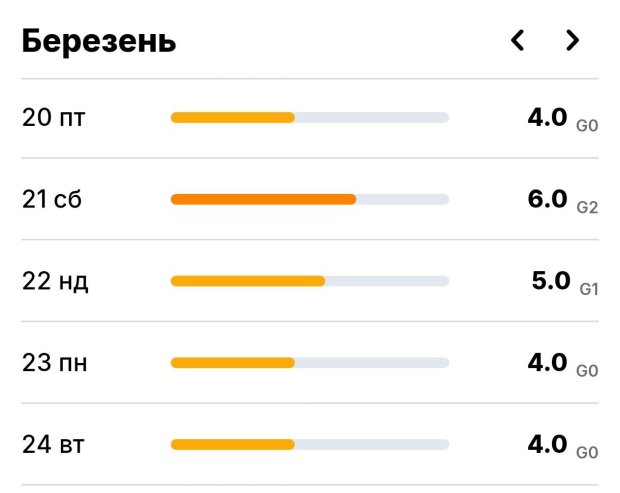The width and height of the screenshot is (620, 493).
Task: Click the G1 storm level label
Action: 589,288
